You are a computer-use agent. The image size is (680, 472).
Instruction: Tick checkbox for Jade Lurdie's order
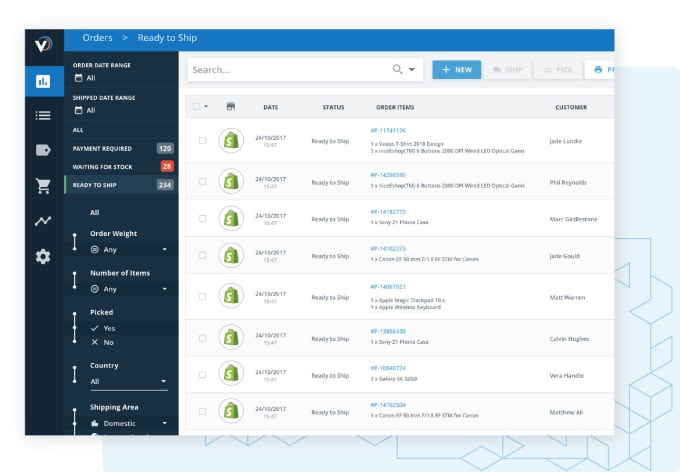coord(203,141)
